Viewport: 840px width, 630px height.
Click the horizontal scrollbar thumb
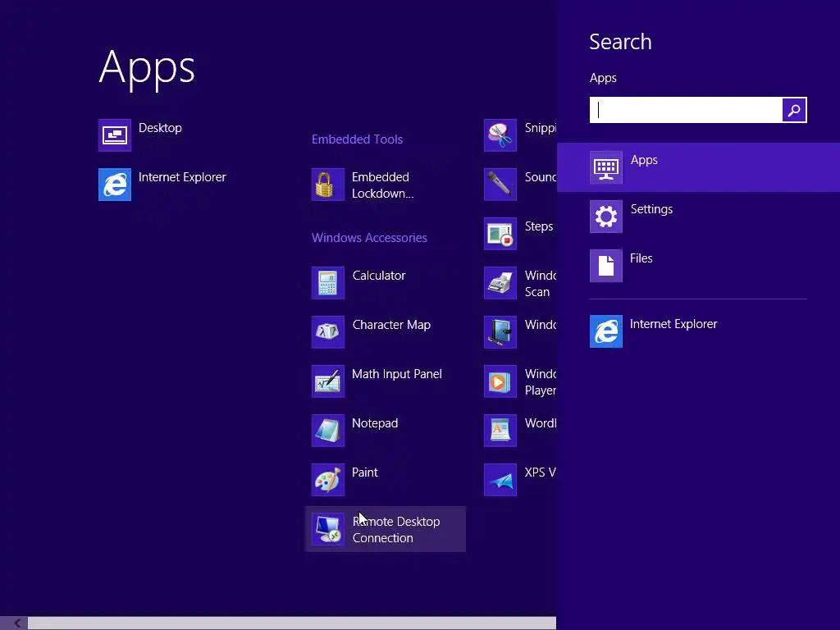292,623
